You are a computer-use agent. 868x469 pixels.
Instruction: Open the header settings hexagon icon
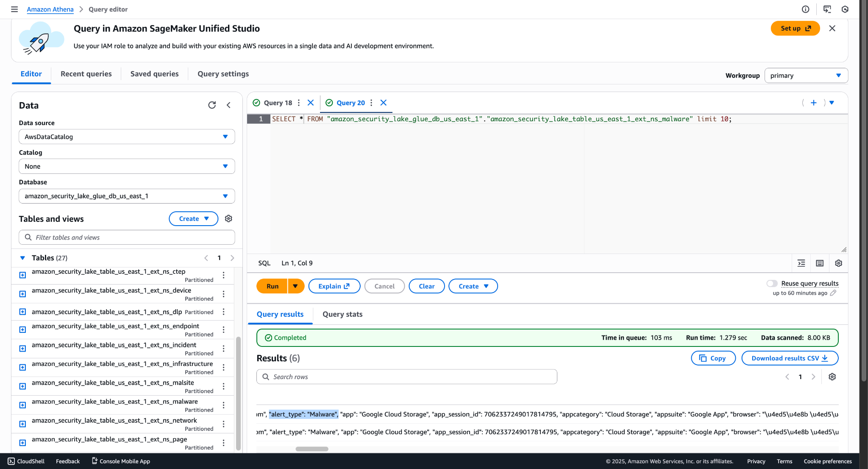pyautogui.click(x=845, y=9)
